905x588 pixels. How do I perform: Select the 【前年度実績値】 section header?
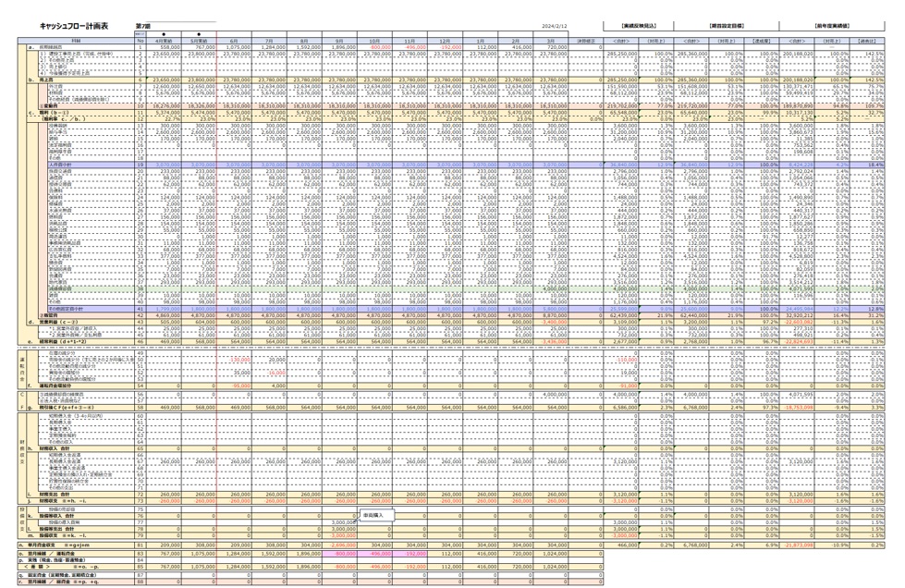click(x=833, y=26)
